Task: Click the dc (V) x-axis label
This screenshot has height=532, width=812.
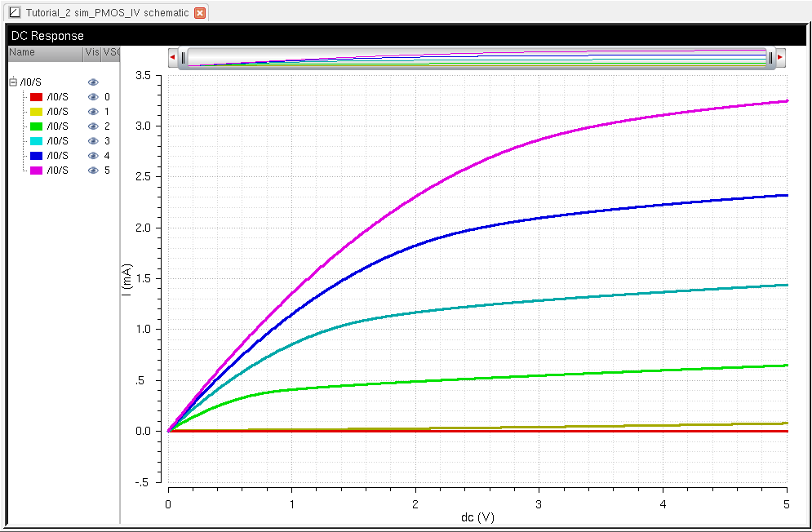Action: [477, 517]
